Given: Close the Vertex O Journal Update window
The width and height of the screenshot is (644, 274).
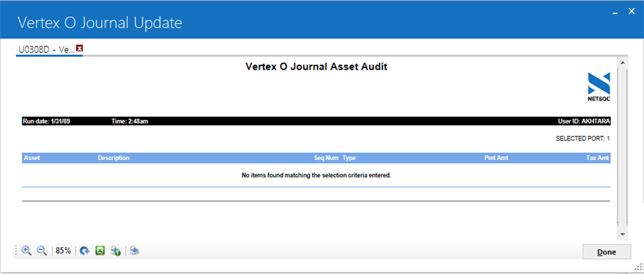Looking at the screenshot, I should tap(631, 12).
